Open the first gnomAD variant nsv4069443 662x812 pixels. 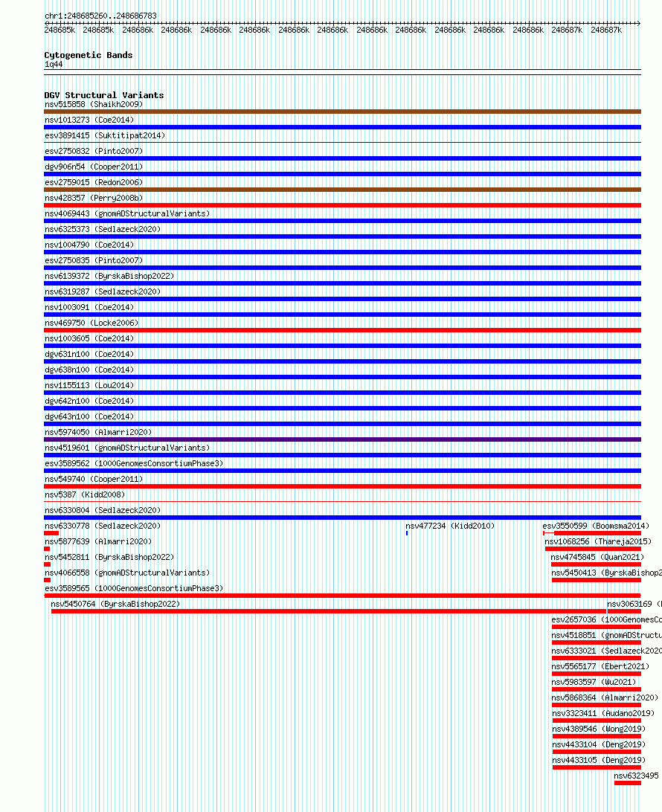pos(127,213)
